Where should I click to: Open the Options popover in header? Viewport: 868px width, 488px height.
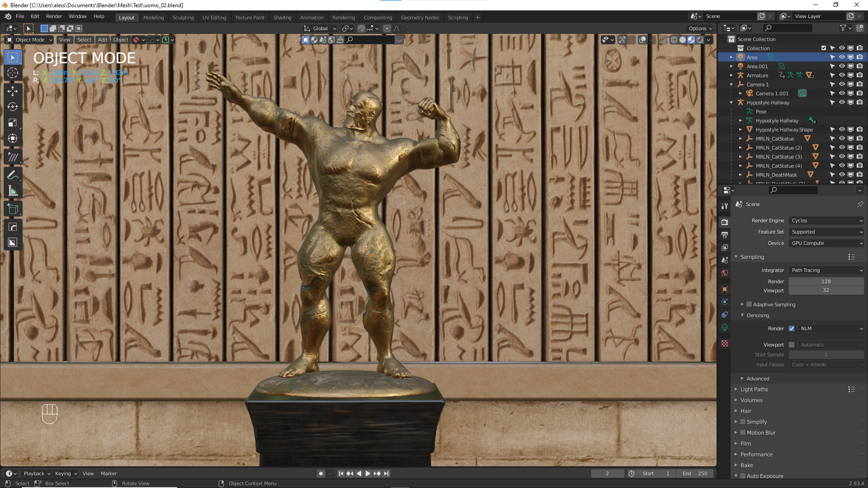[700, 28]
